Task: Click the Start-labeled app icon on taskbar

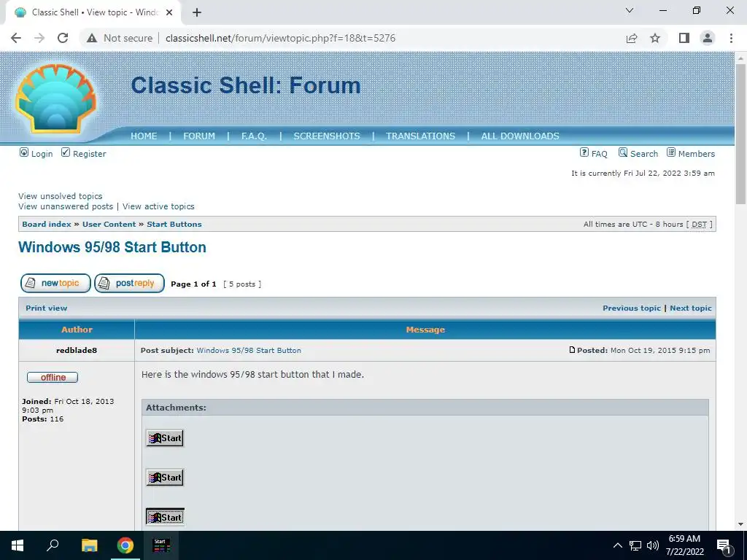Action: [161, 545]
